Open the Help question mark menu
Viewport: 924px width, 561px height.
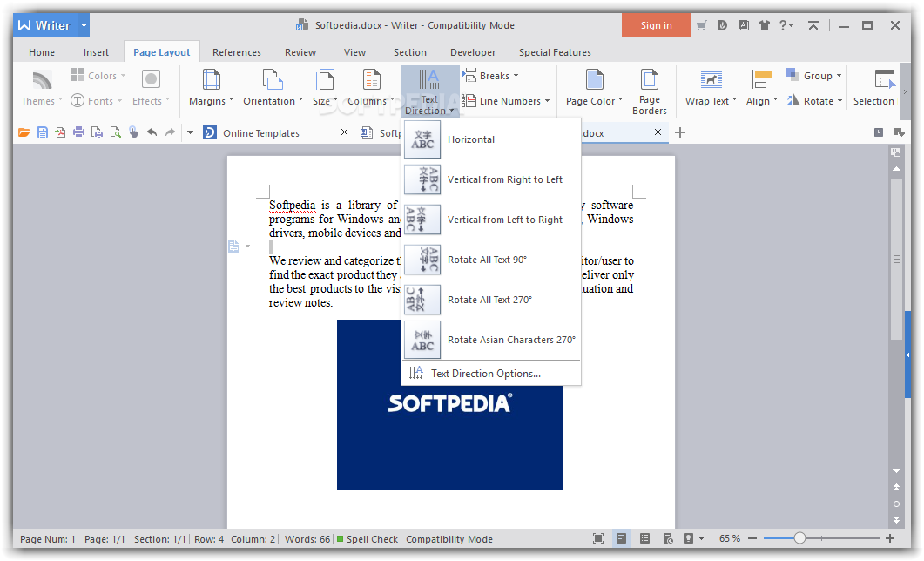point(786,25)
